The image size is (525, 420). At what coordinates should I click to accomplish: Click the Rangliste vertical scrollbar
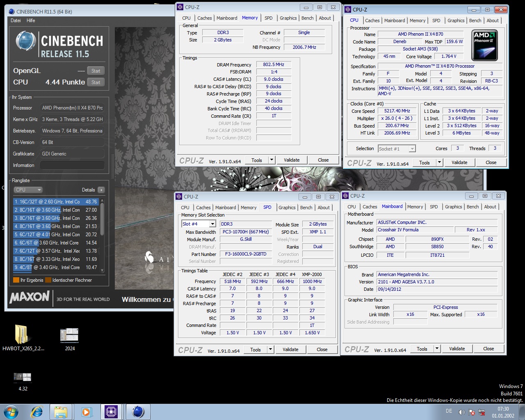pyautogui.click(x=103, y=235)
